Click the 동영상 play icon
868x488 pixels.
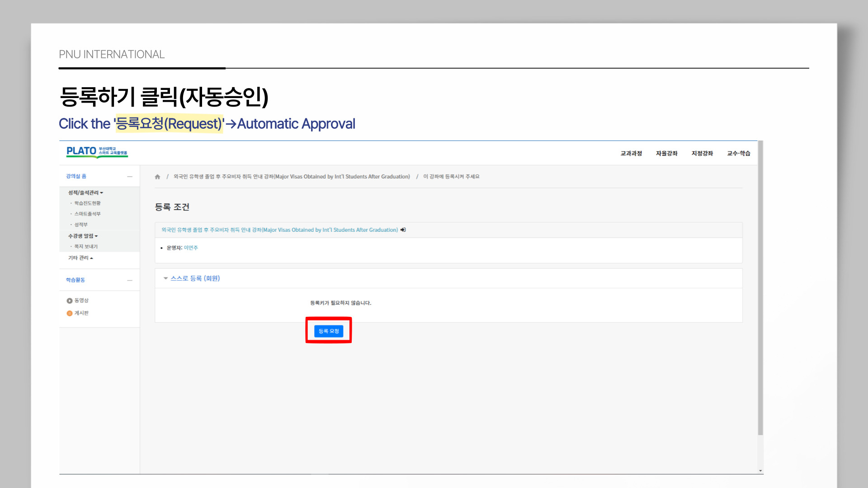(x=70, y=301)
